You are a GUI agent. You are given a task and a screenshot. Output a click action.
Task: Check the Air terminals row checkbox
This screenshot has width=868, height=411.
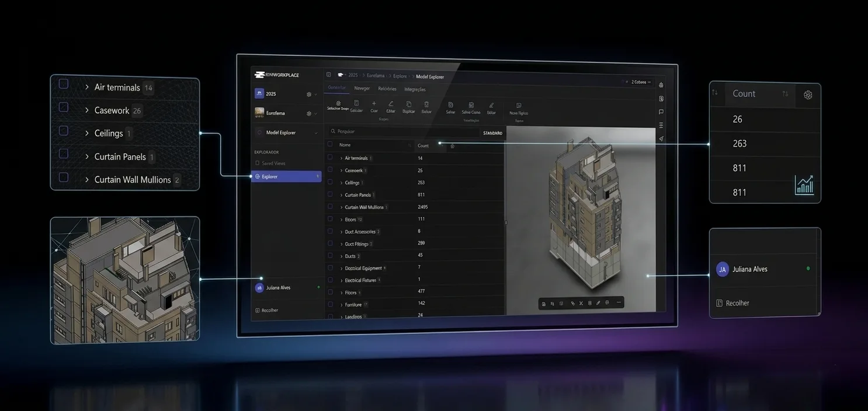(x=330, y=158)
